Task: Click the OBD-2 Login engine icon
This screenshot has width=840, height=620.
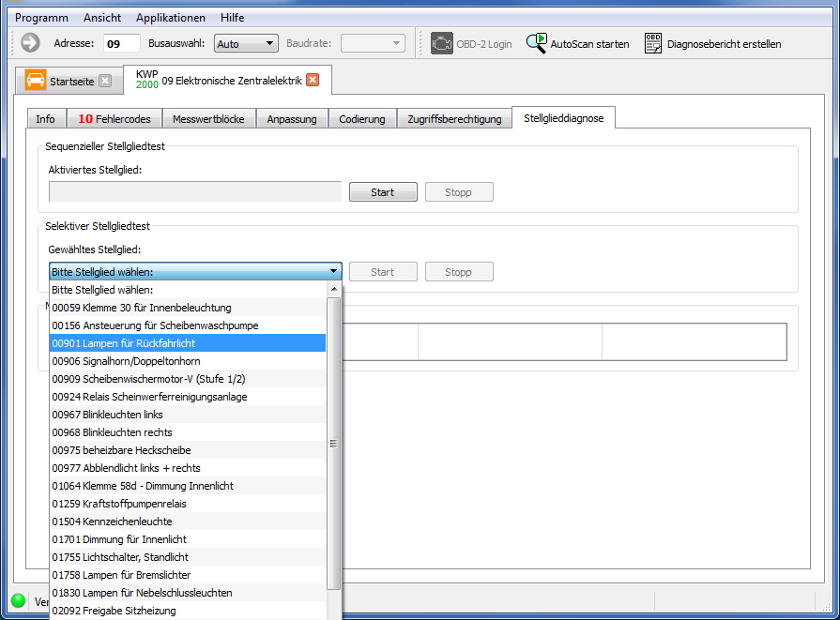Action: tap(441, 43)
